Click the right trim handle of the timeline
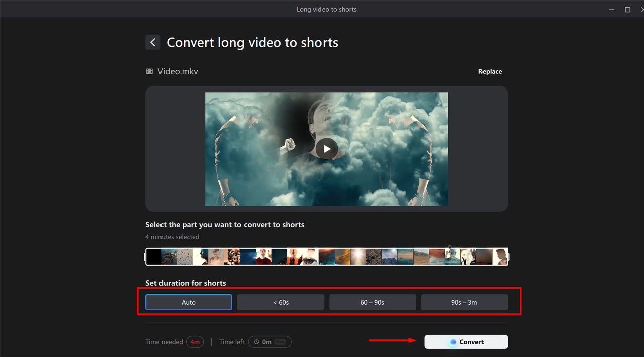The width and height of the screenshot is (644, 357). 508,257
